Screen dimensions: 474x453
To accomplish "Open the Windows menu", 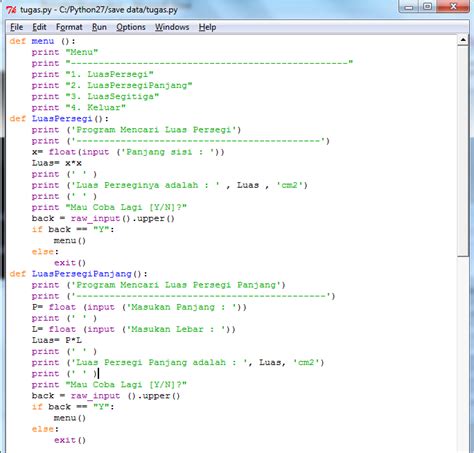I will [172, 27].
